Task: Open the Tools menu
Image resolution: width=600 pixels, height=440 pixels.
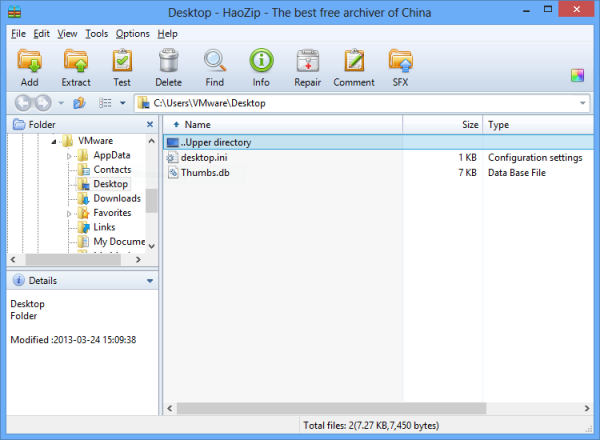Action: point(96,34)
